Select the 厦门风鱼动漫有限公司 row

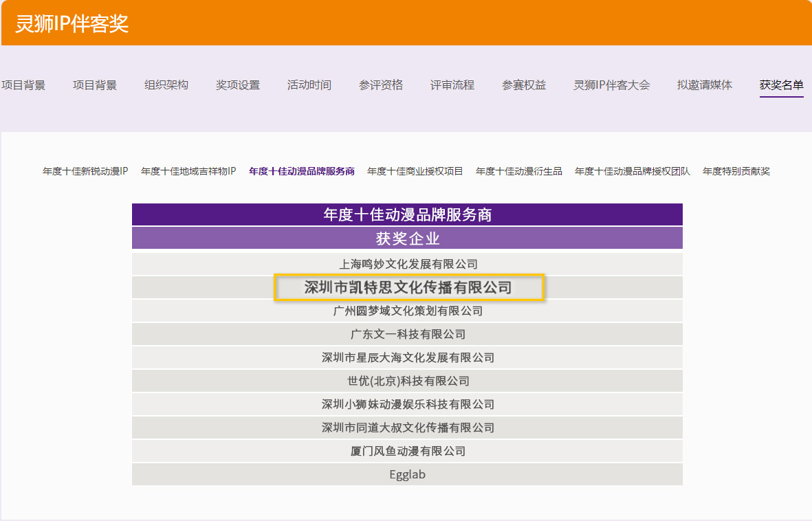pos(408,451)
